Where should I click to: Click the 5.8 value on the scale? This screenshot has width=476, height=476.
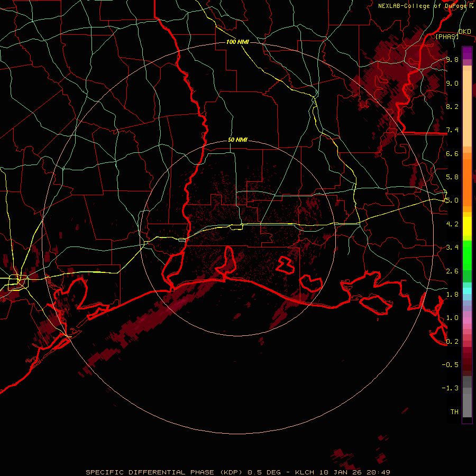pyautogui.click(x=452, y=177)
